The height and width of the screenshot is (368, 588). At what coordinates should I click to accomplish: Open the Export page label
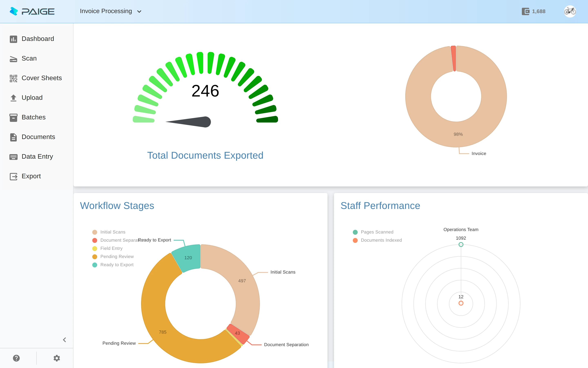pyautogui.click(x=31, y=176)
